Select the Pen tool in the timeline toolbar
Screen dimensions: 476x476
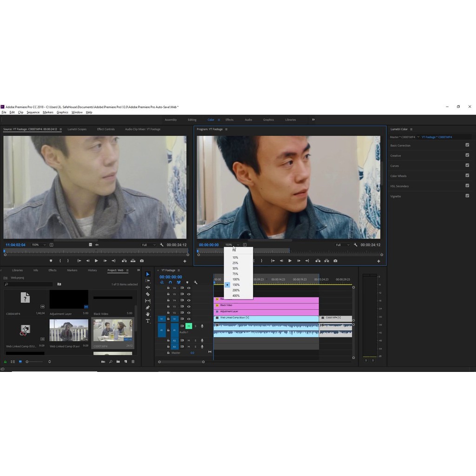pos(148,306)
